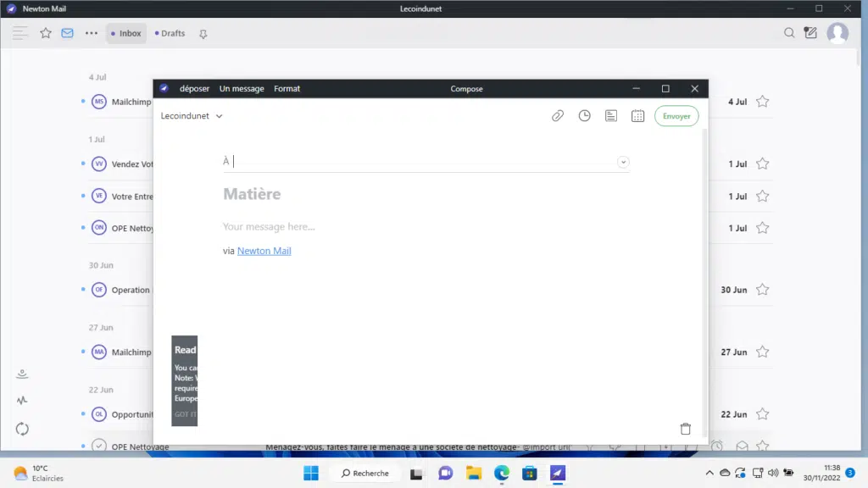Screen dimensions: 868x488
Task: Open the weather widget showing 10°C
Action: click(39, 473)
